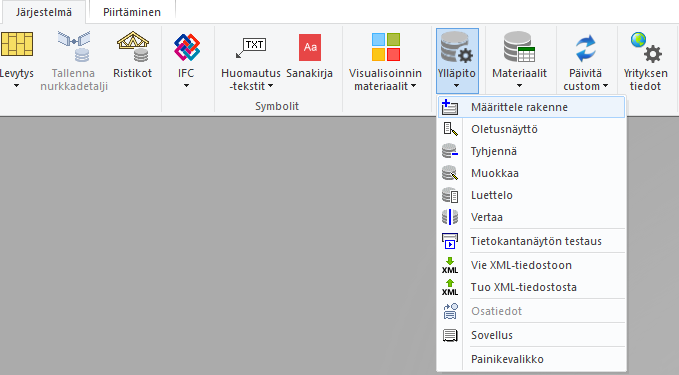The width and height of the screenshot is (679, 375).
Task: Expand the IFC dropdown arrow
Action: 186,86
